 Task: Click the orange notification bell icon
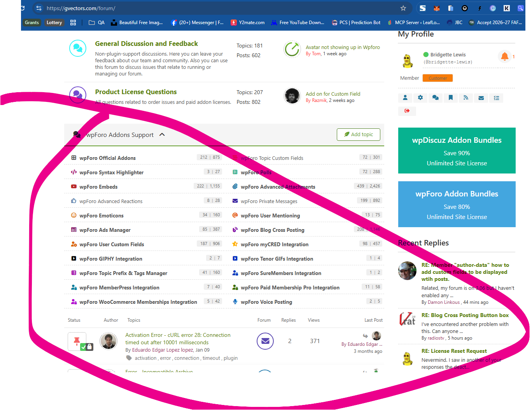pyautogui.click(x=504, y=56)
